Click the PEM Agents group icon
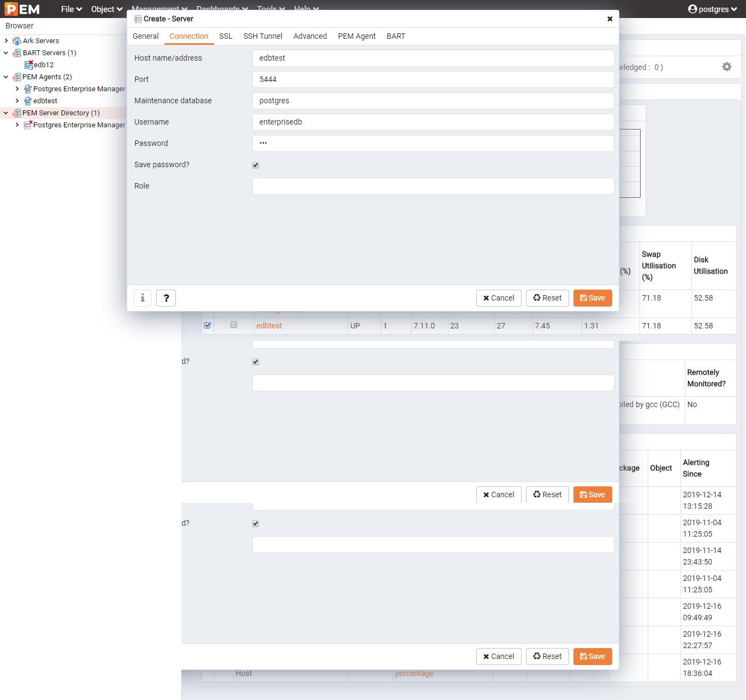The width and height of the screenshot is (746, 700). 17,77
